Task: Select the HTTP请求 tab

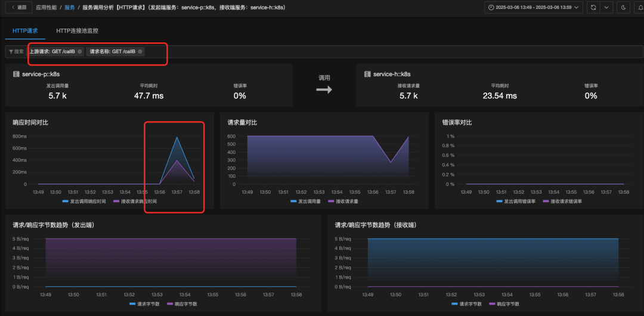Action: (x=24, y=30)
